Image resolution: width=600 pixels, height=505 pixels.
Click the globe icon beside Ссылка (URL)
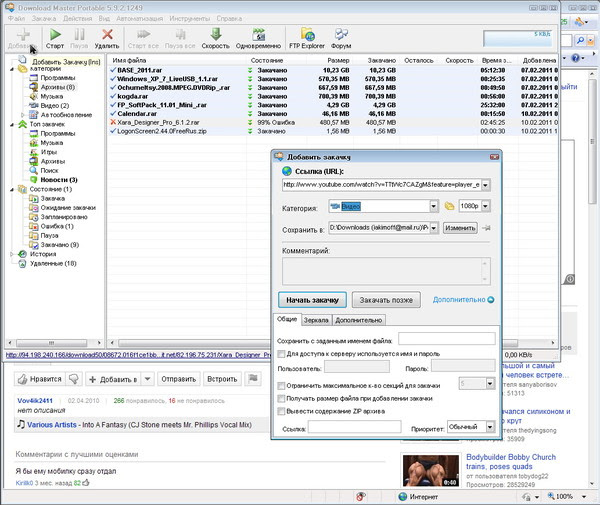pos(287,171)
